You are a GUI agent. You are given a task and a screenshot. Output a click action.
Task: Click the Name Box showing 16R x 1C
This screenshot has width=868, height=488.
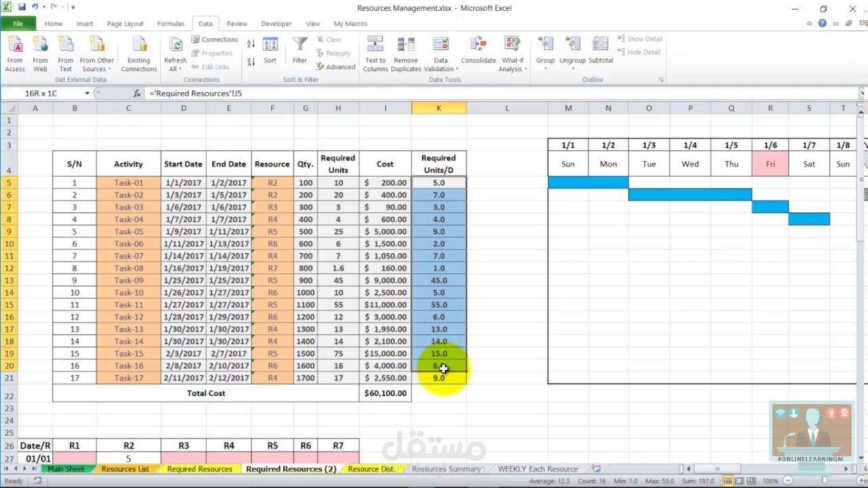click(41, 93)
